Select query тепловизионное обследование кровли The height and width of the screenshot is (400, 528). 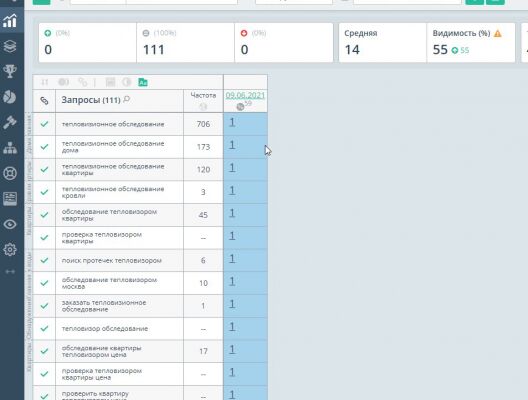113,192
